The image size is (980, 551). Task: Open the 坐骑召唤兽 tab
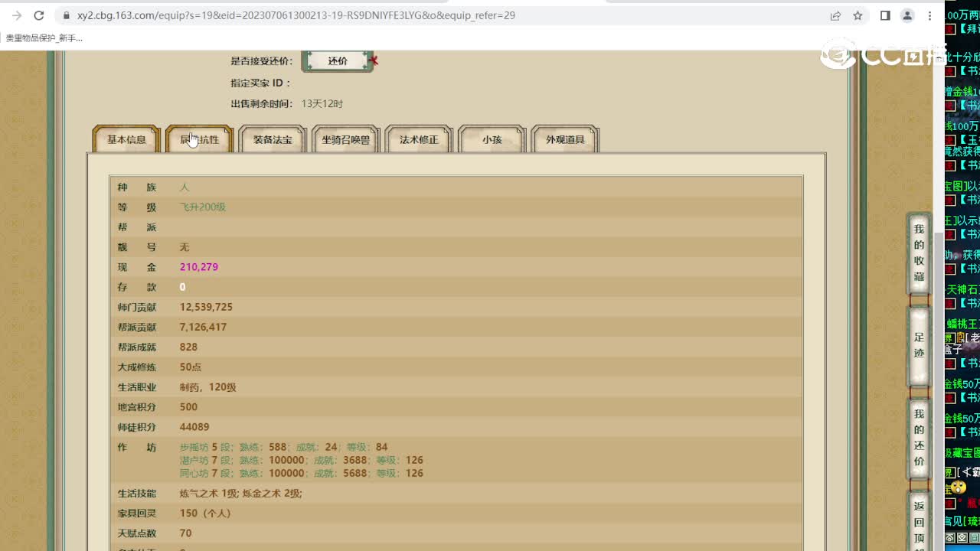point(346,140)
